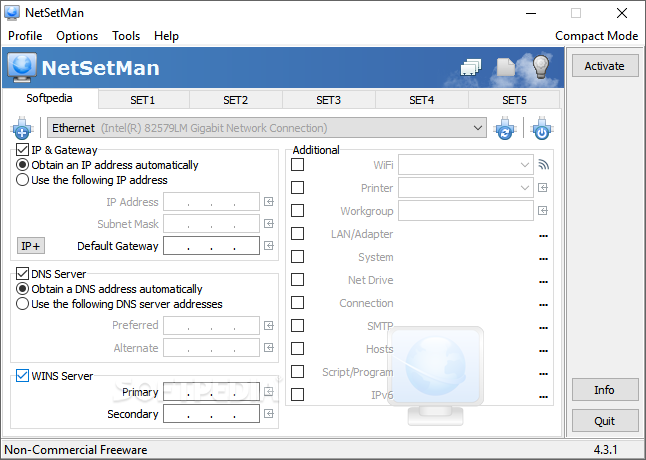Enable the WiFi checkbox
The height and width of the screenshot is (460, 646).
tap(297, 165)
